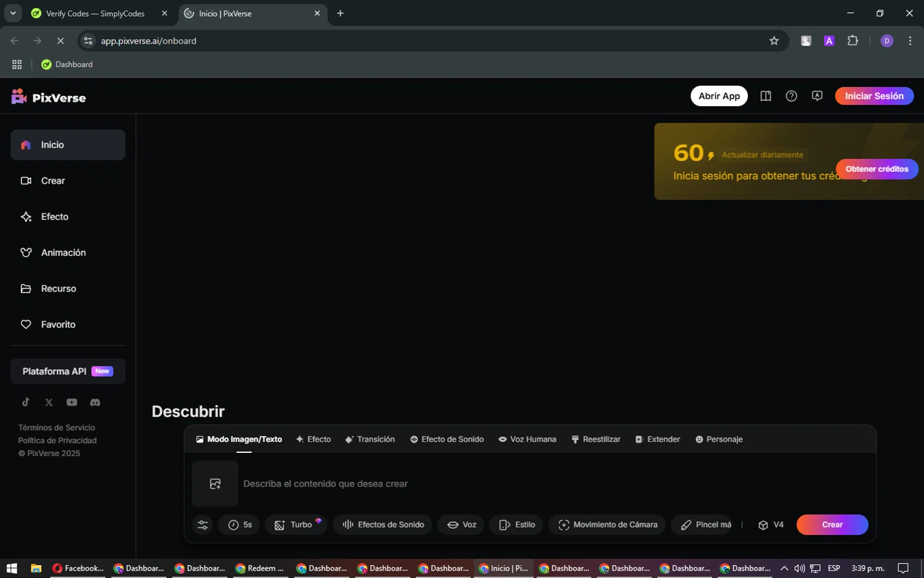The image size is (924, 578).
Task: Switch to the Reestilizar tab
Action: pyautogui.click(x=596, y=439)
